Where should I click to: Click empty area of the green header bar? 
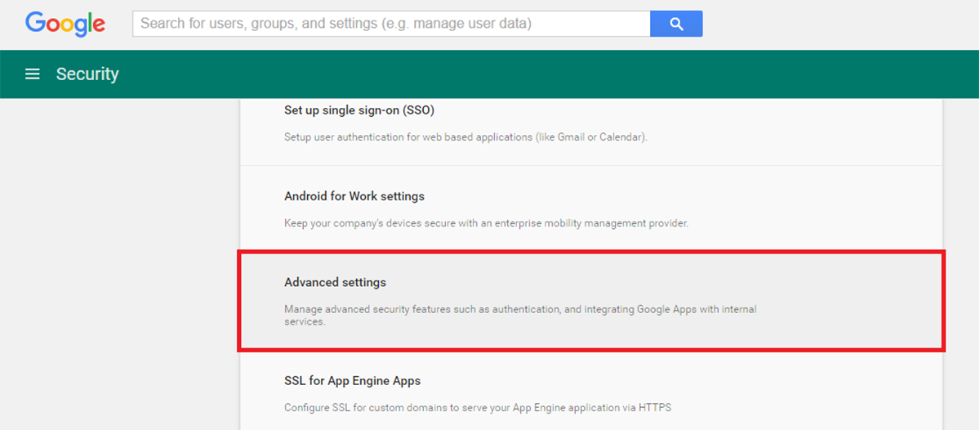pyautogui.click(x=531, y=74)
